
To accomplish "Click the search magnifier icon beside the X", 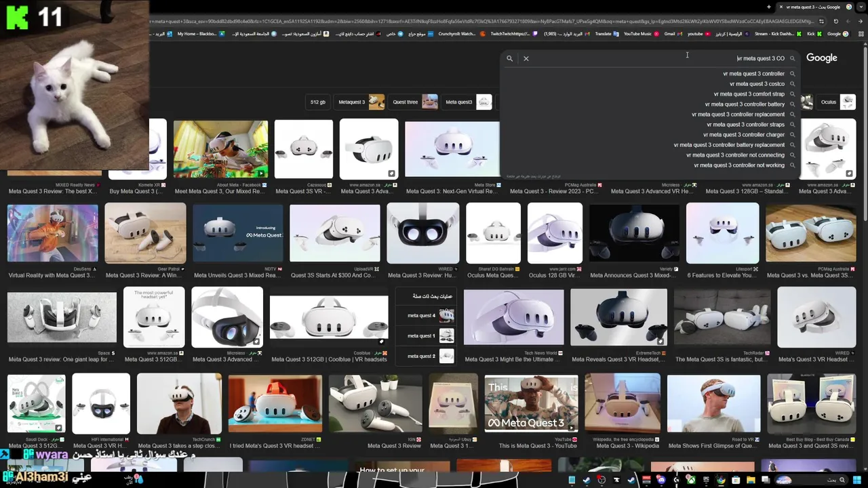I will (x=509, y=58).
